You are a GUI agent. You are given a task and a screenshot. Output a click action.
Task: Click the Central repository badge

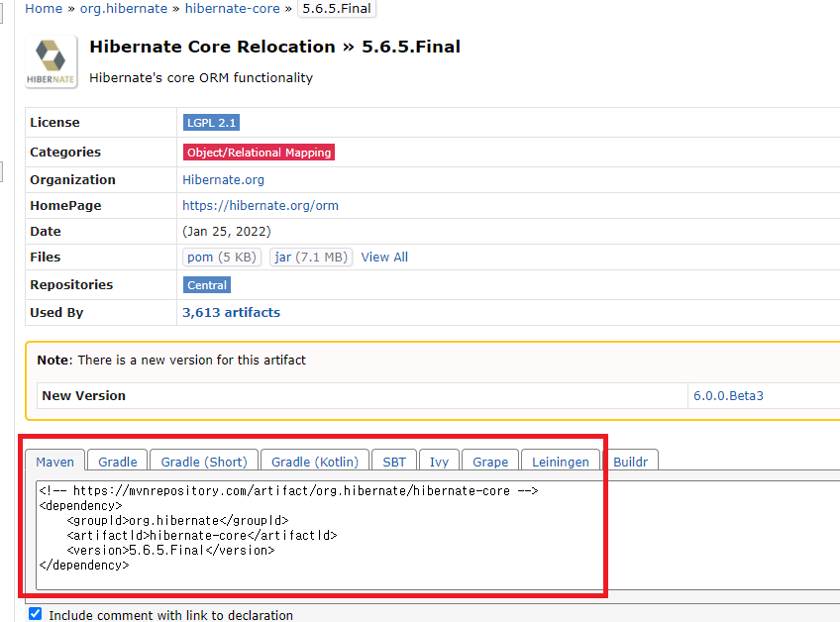[207, 285]
